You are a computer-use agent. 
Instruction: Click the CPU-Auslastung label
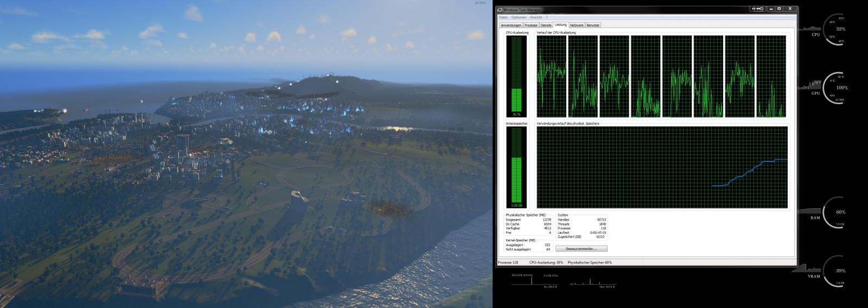coord(517,33)
